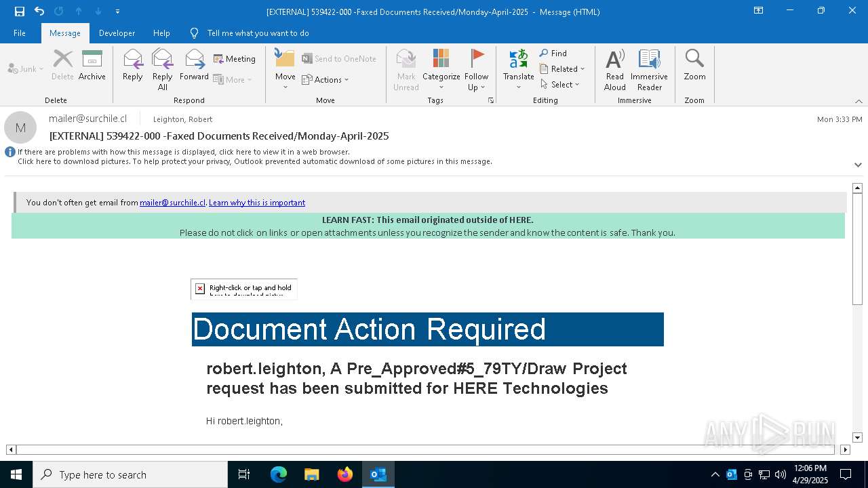Screen dimensions: 868x488
Task: Click the recipient name Leighton, Robert
Action: tap(182, 119)
